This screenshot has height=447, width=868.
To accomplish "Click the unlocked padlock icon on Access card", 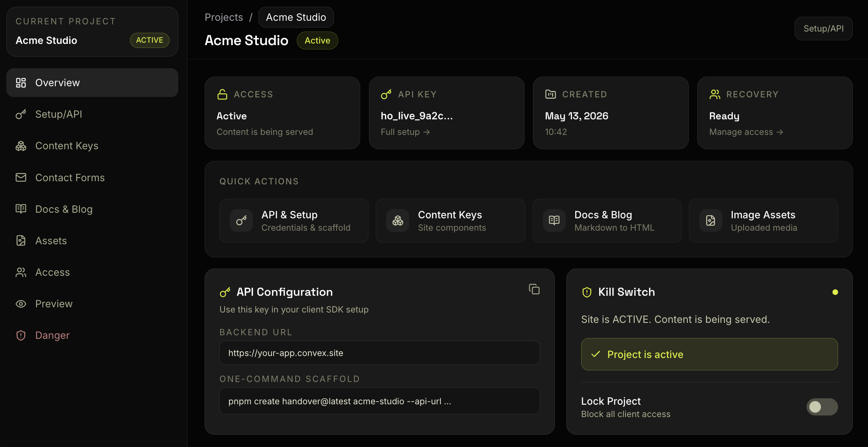I will coord(222,94).
